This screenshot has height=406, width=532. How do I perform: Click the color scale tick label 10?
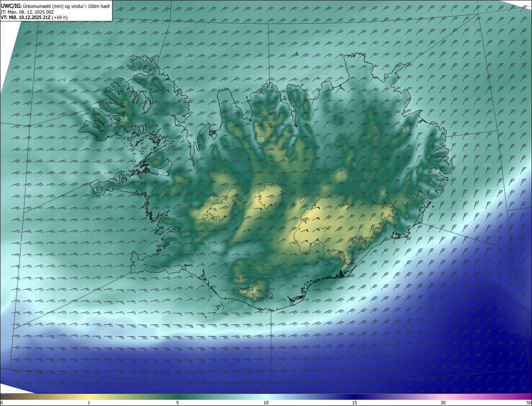coord(266,403)
